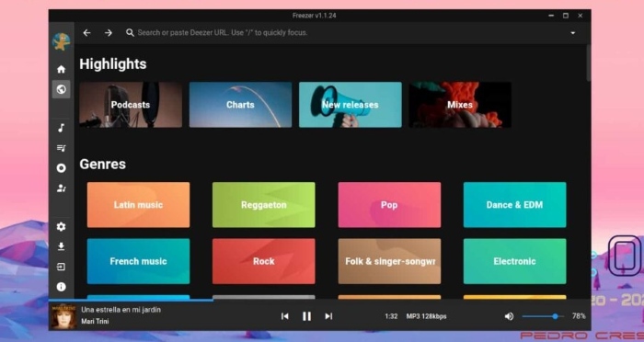
Task: Click artist name Mari Trini
Action: pos(95,321)
